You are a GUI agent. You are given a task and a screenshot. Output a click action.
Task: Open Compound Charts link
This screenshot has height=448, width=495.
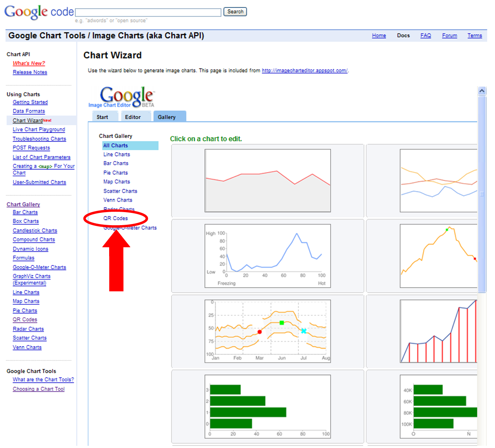34,239
